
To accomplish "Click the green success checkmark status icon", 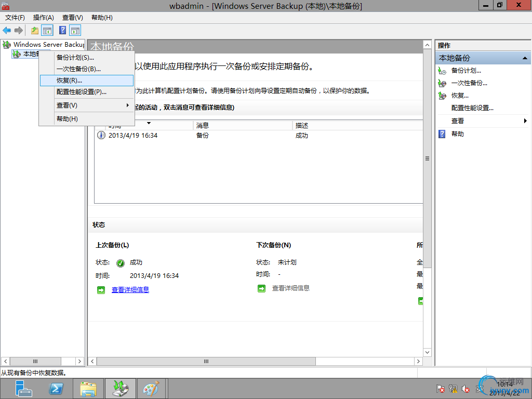I will (120, 263).
